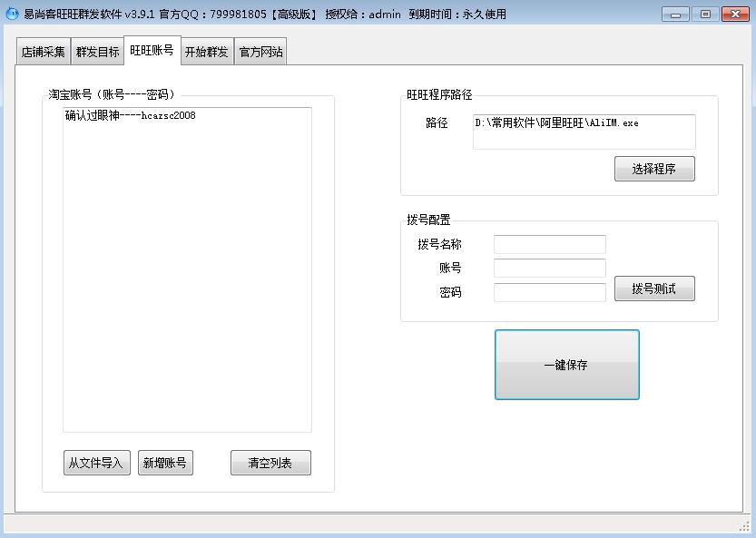The width and height of the screenshot is (756, 538).
Task: Click the 密码 input field
Action: click(548, 292)
